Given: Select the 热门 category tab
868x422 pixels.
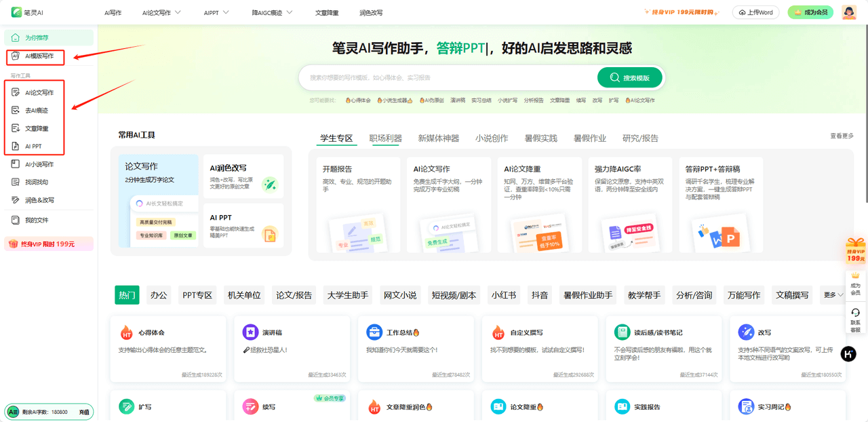Looking at the screenshot, I should (x=126, y=294).
